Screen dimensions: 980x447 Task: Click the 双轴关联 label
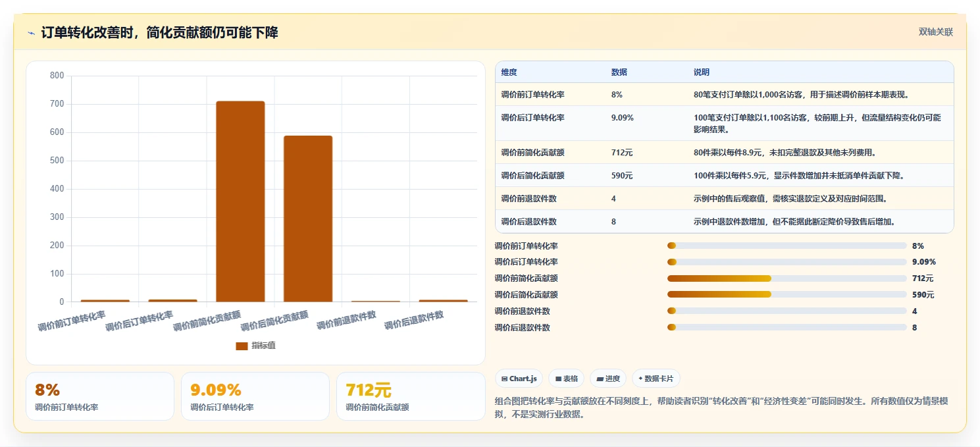point(935,32)
